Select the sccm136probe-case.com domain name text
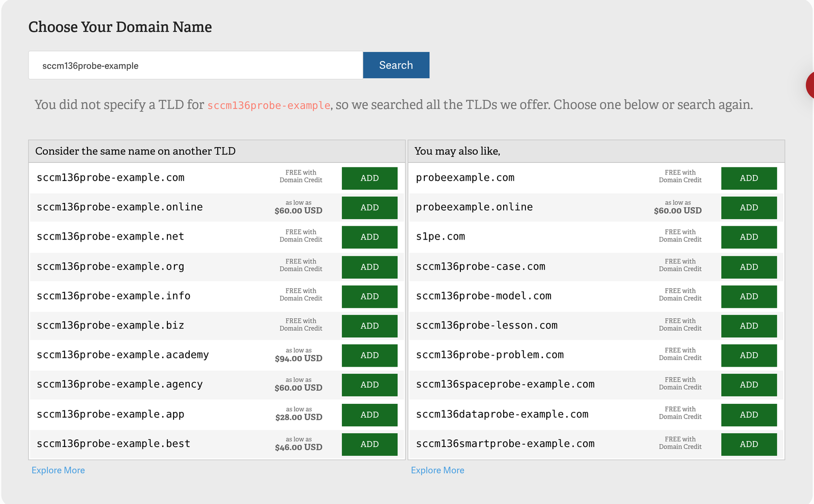 pos(481,267)
